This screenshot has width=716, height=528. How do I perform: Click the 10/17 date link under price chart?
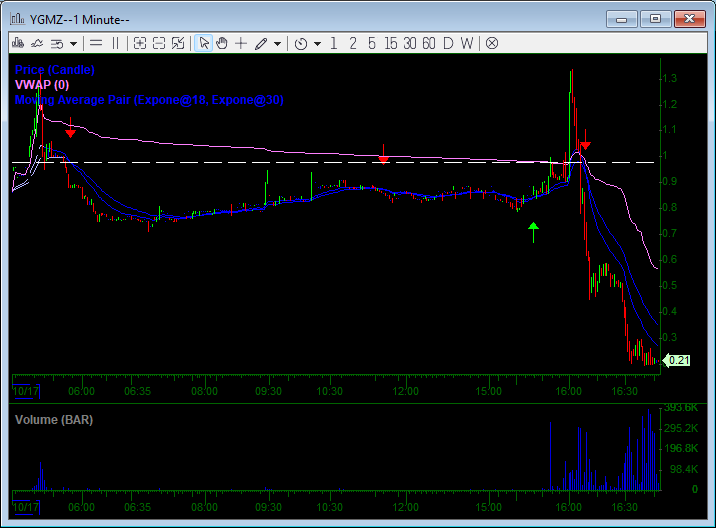coord(26,391)
